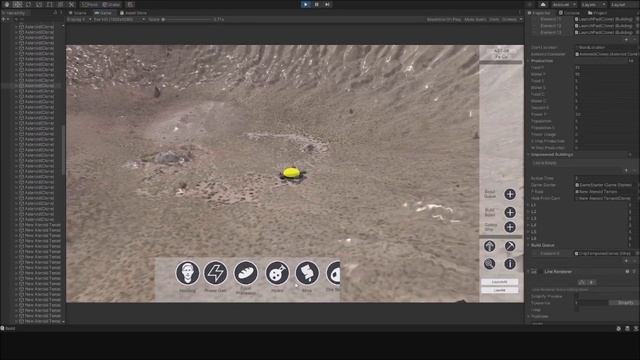The image size is (640, 360).
Task: Click the up arrow icon in game panel
Action: point(489,246)
